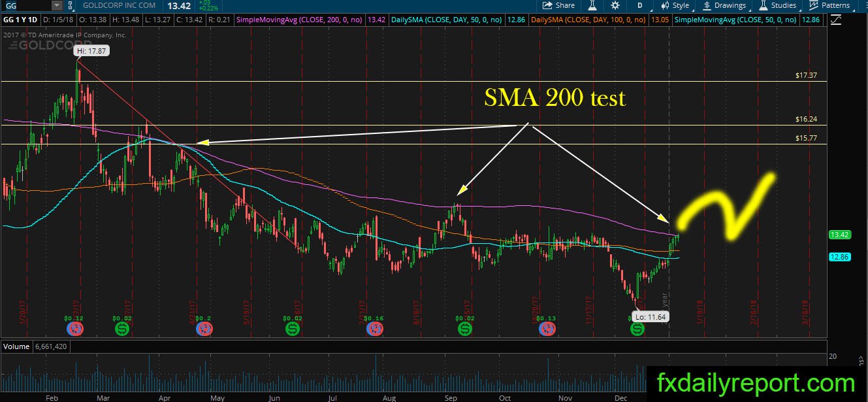Open the flask (thinkScript lab) icon
Screen dimensions: 868x402
pyautogui.click(x=593, y=5)
